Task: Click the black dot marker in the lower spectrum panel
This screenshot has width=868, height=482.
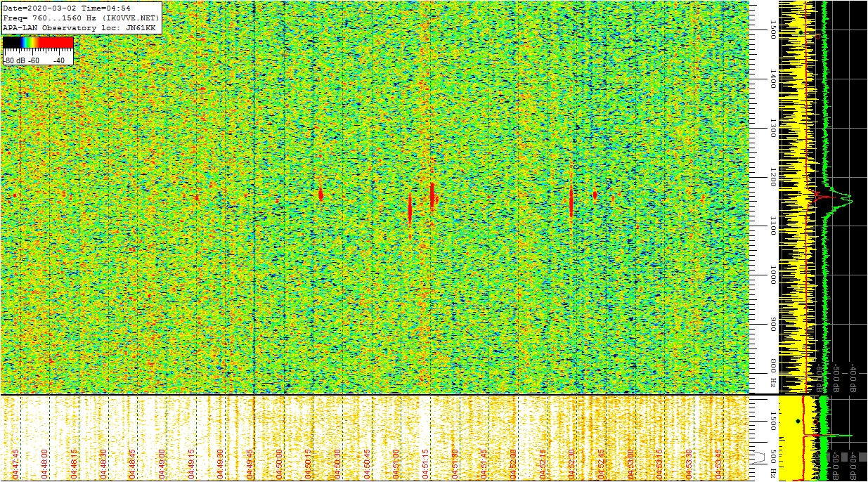Action: 798,422
